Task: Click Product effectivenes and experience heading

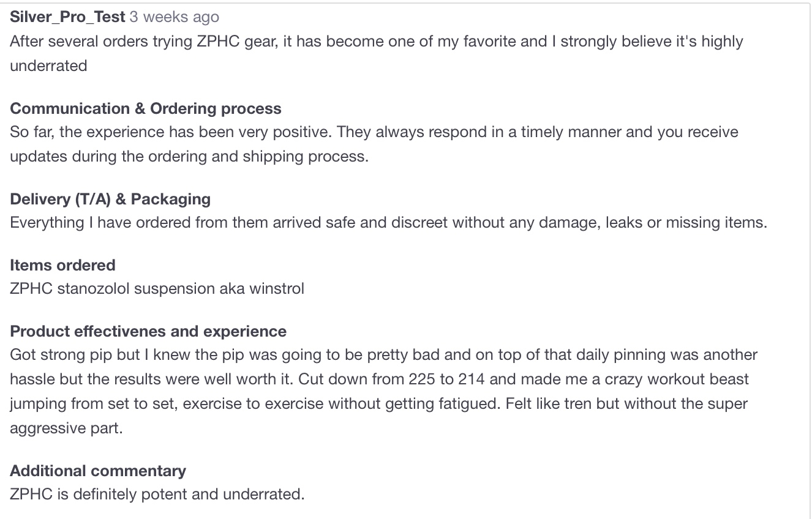Action: [148, 331]
